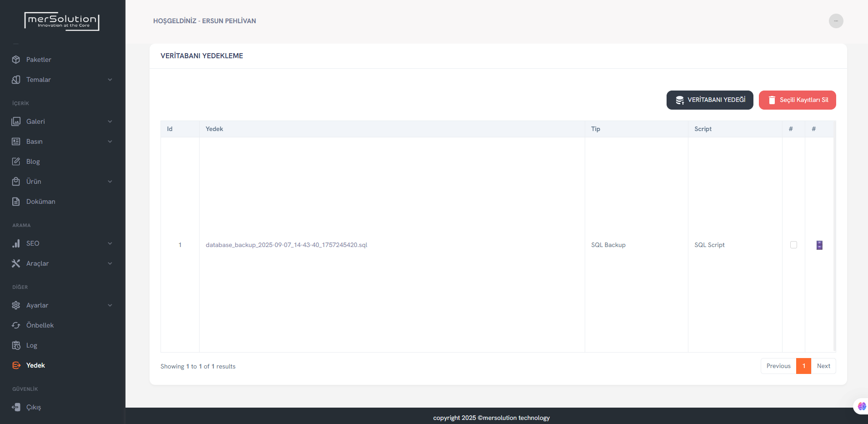The height and width of the screenshot is (424, 868).
Task: Open the Ürün menu item
Action: [x=34, y=182]
